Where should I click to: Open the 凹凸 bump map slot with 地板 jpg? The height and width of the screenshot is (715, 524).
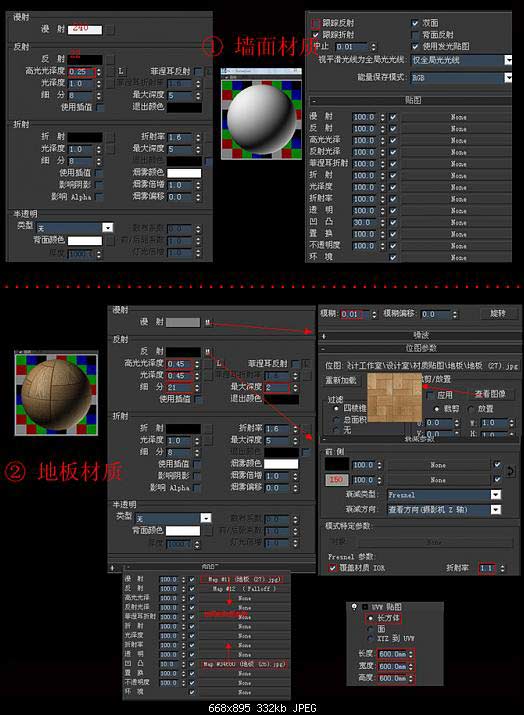pos(244,664)
